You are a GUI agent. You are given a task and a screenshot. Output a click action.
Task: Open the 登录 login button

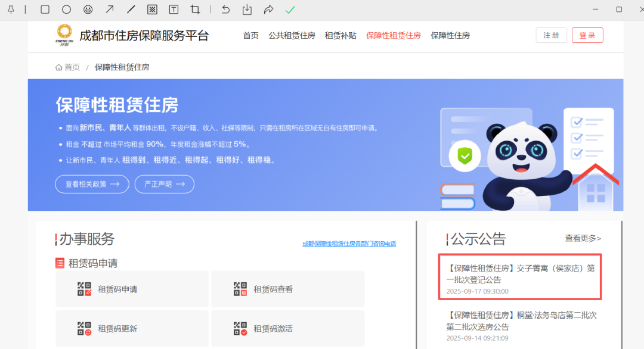click(x=587, y=35)
